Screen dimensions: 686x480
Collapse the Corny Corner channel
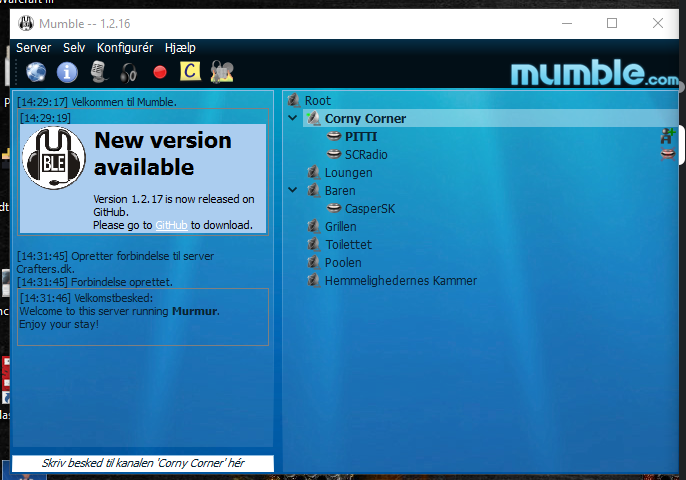[293, 118]
